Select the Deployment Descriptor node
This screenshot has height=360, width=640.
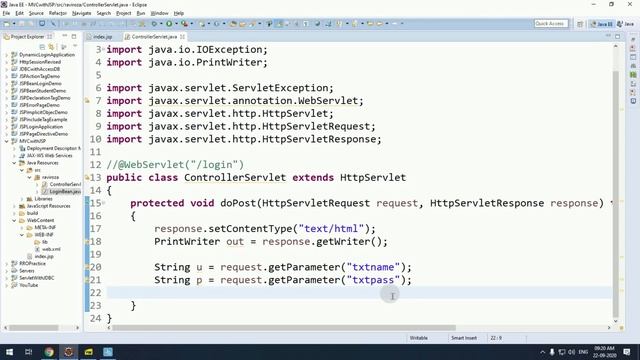coord(50,149)
